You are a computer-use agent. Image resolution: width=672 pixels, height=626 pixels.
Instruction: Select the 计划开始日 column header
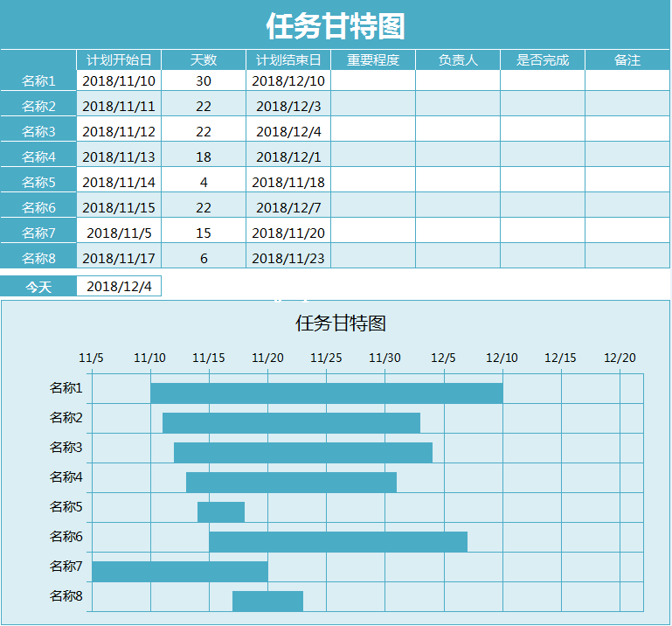(119, 60)
